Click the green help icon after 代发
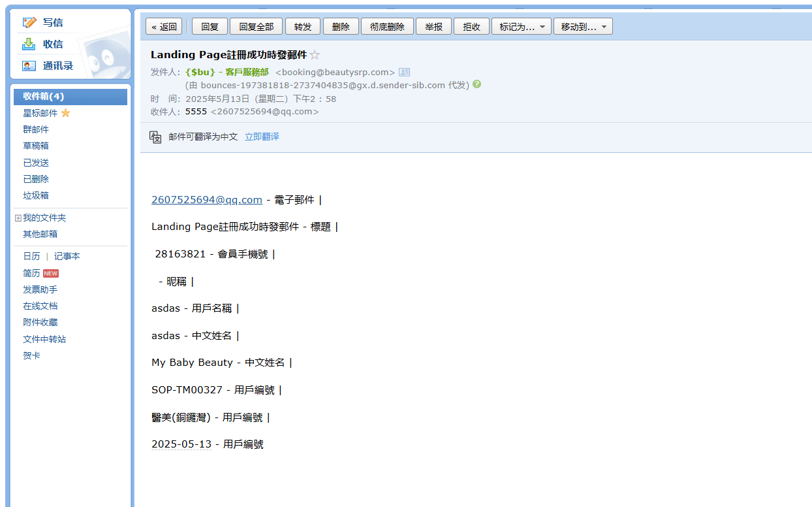Viewport: 812px width, 507px height. pyautogui.click(x=476, y=84)
